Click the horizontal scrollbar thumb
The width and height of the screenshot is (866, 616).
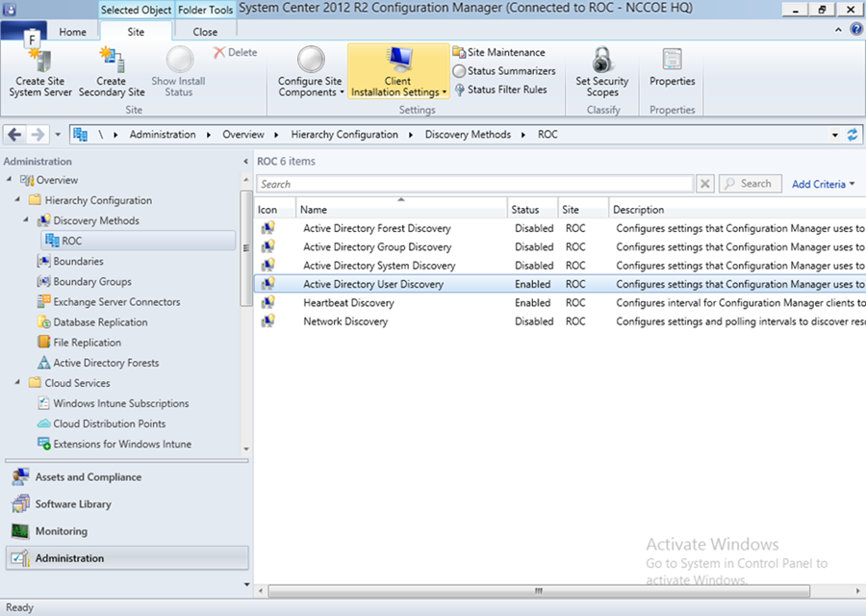(539, 591)
